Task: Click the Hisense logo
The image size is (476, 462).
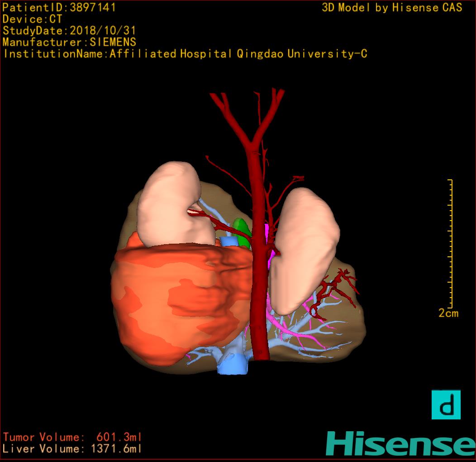Action: [400, 443]
